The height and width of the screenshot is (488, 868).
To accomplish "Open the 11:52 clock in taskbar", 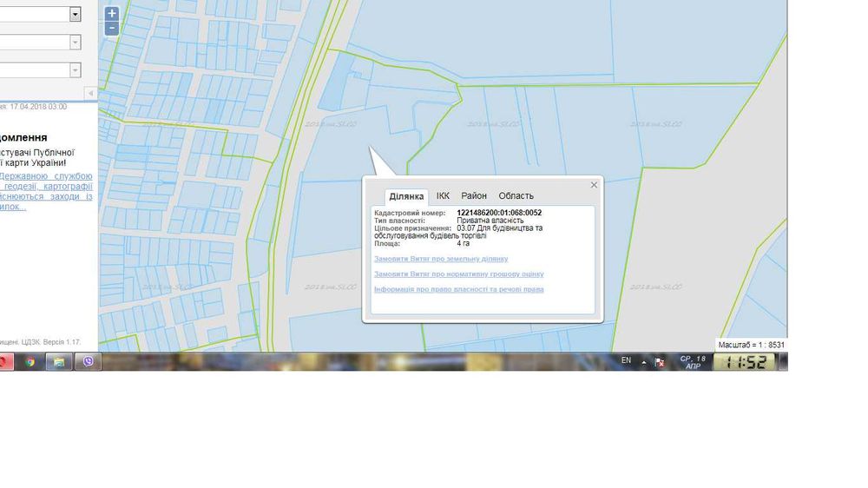I will coord(745,362).
